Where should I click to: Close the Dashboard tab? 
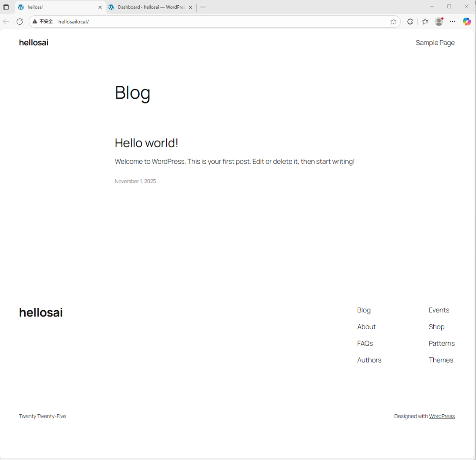(190, 7)
